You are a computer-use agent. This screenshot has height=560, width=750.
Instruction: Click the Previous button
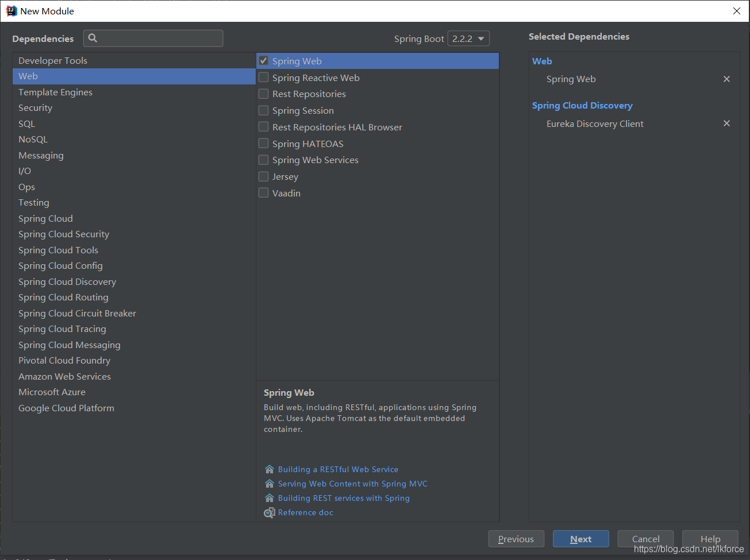(x=516, y=539)
